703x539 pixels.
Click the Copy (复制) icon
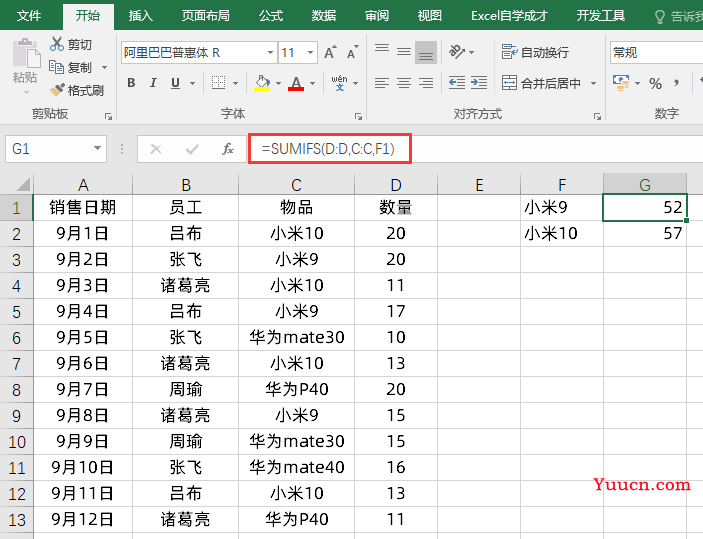click(x=57, y=67)
